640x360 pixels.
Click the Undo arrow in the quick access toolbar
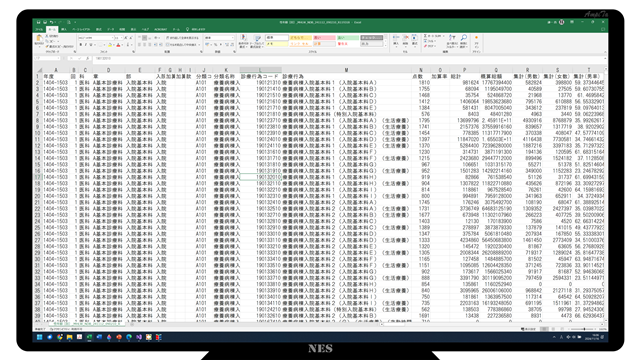click(51, 22)
